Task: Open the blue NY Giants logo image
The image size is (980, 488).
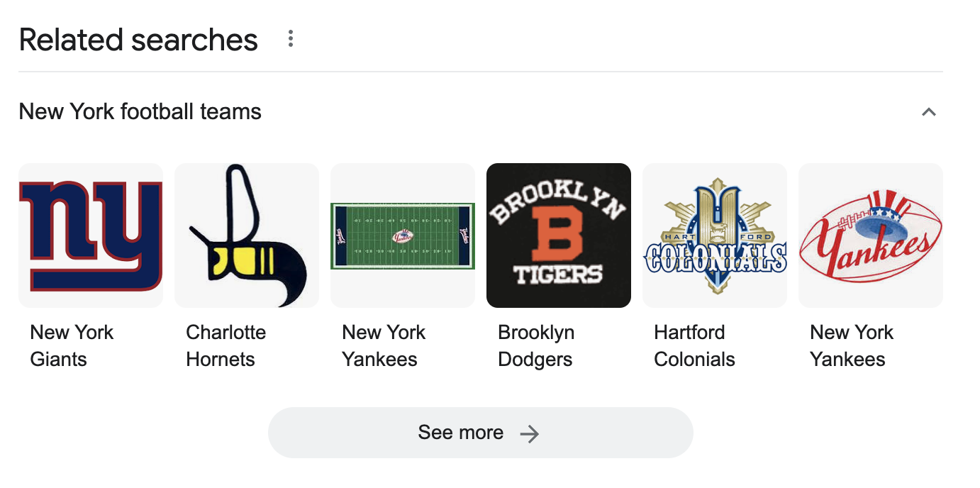Action: click(x=91, y=235)
